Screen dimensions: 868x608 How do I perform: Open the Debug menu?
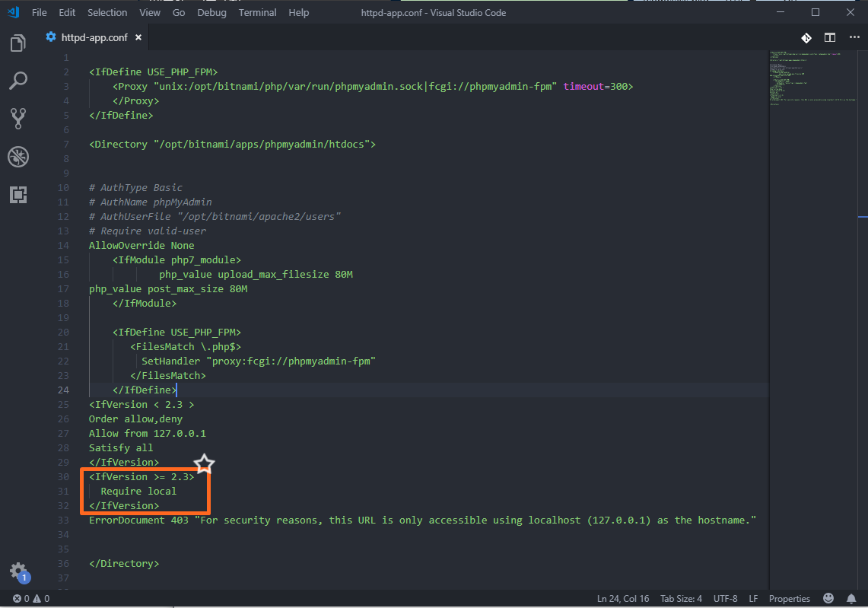click(211, 12)
